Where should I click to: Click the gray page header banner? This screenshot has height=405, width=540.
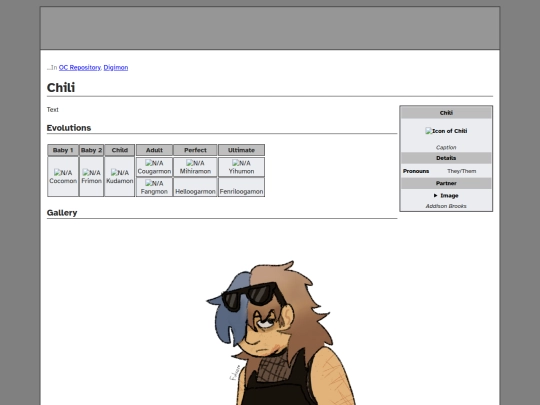[270, 28]
